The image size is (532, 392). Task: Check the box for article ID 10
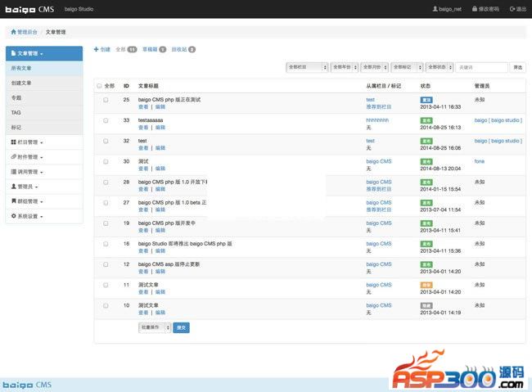(x=106, y=305)
